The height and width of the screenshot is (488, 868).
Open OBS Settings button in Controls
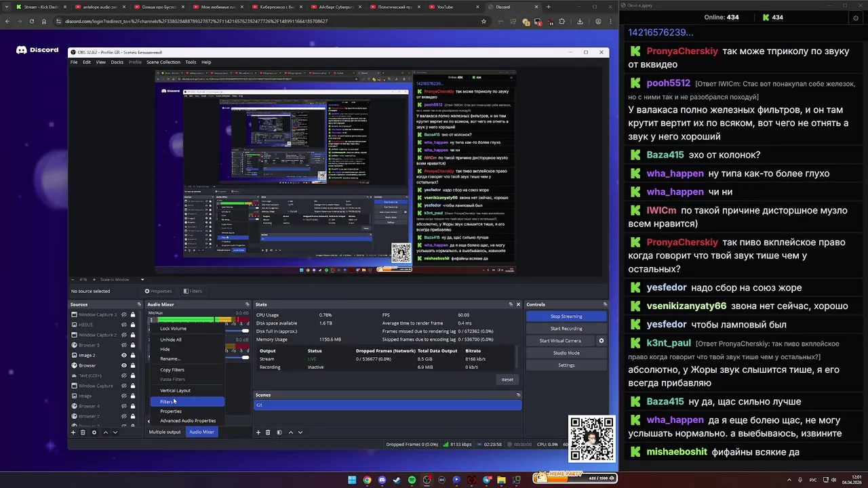click(x=566, y=365)
